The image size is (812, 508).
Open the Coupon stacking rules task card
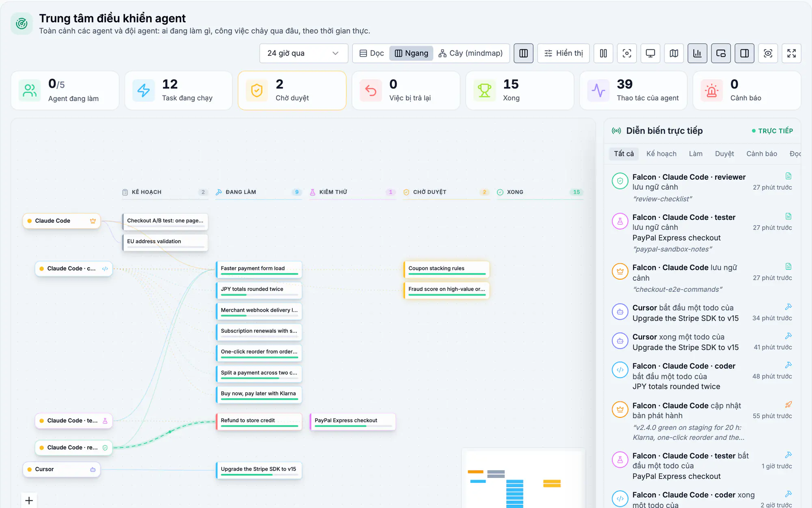(x=447, y=269)
